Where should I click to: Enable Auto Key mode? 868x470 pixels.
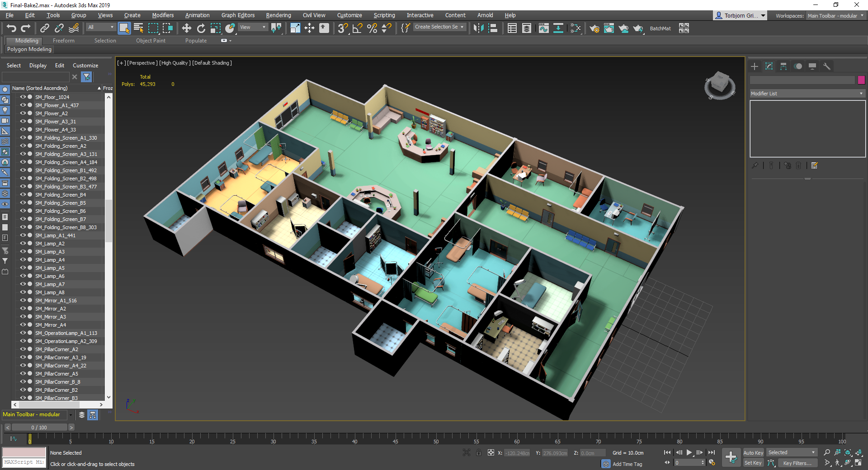click(x=753, y=452)
